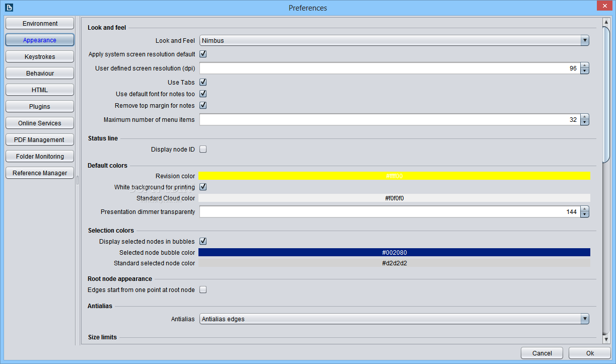This screenshot has width=616, height=364.
Task: Open PDF Management settings
Action: pos(40,140)
